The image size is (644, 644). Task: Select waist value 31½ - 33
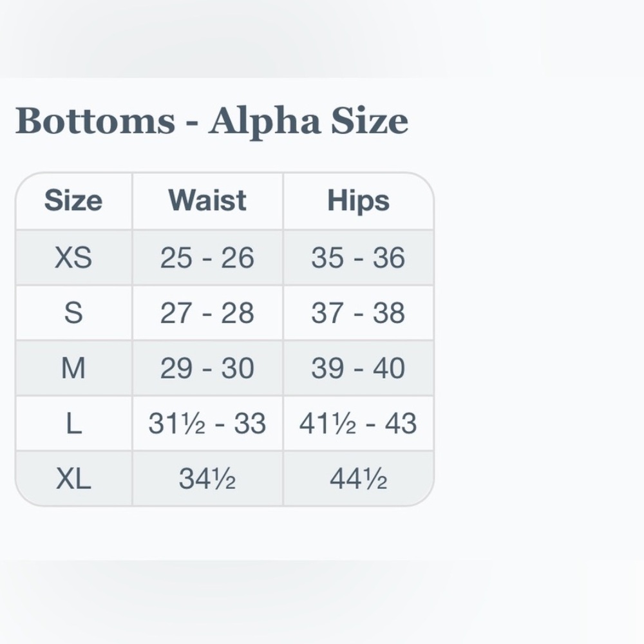[207, 424]
